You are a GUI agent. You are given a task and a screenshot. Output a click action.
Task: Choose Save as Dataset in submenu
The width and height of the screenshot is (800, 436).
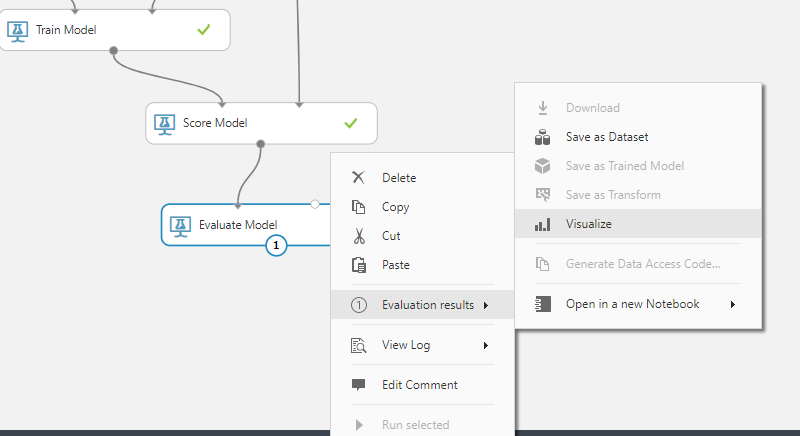tap(638, 137)
